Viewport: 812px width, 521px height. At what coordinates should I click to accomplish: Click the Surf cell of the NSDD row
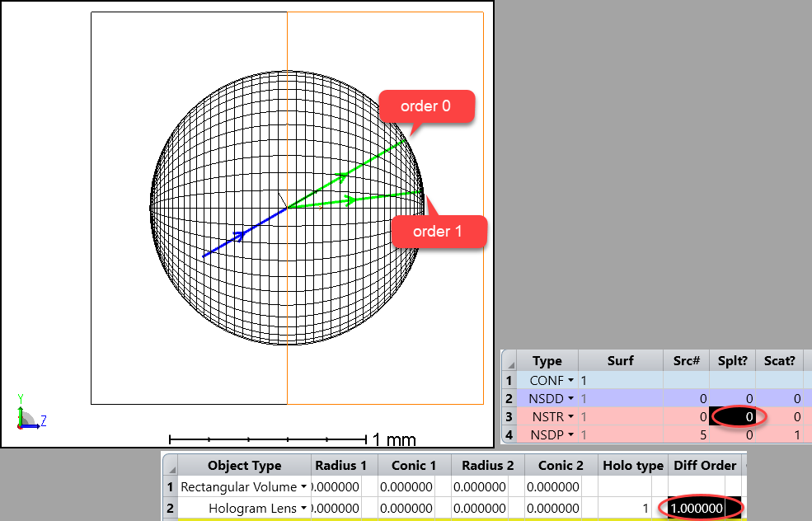pyautogui.click(x=621, y=398)
